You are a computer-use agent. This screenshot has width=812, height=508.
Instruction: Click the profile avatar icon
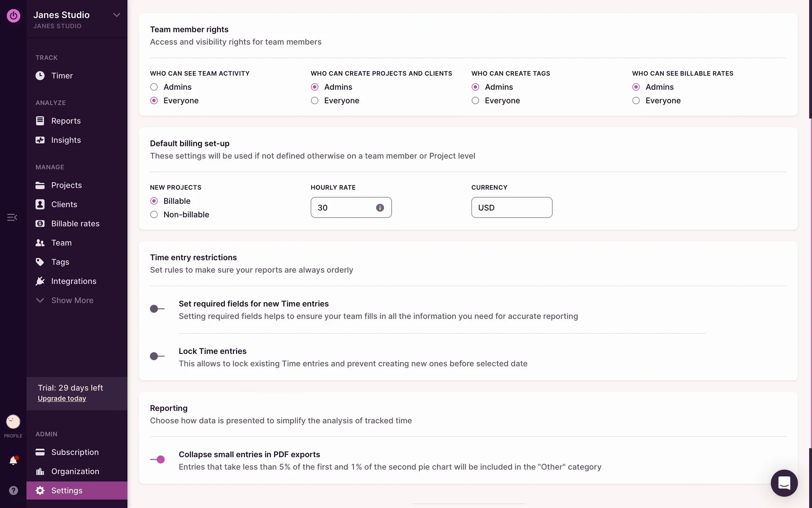click(13, 422)
